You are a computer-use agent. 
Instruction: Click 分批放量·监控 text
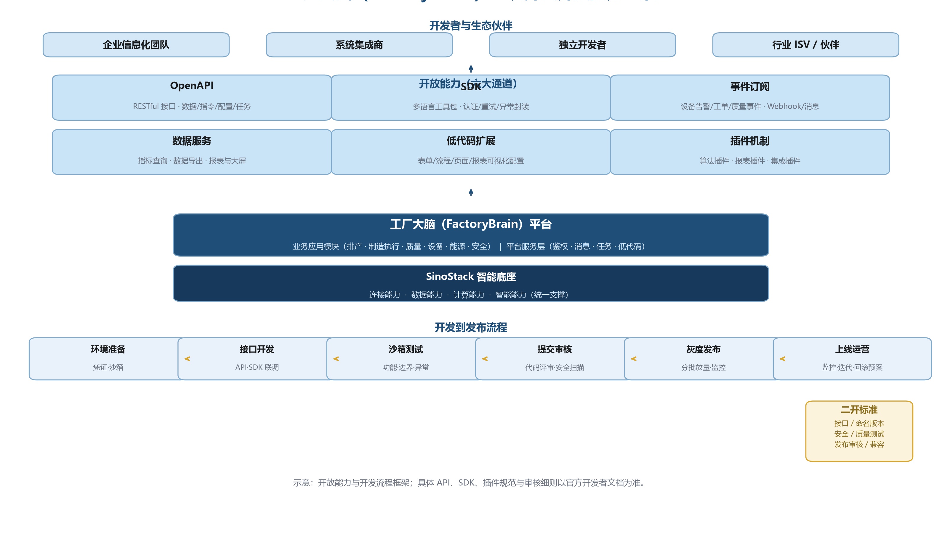[703, 367]
